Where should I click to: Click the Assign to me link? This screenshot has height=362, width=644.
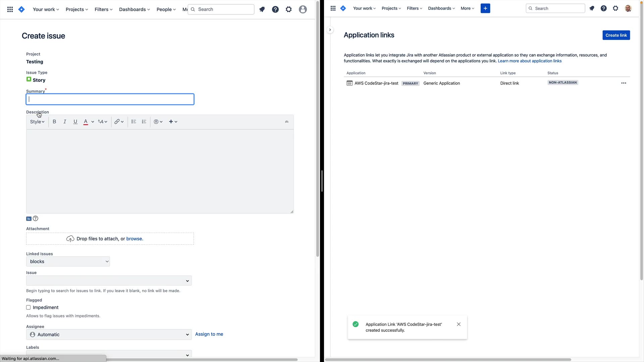click(209, 334)
